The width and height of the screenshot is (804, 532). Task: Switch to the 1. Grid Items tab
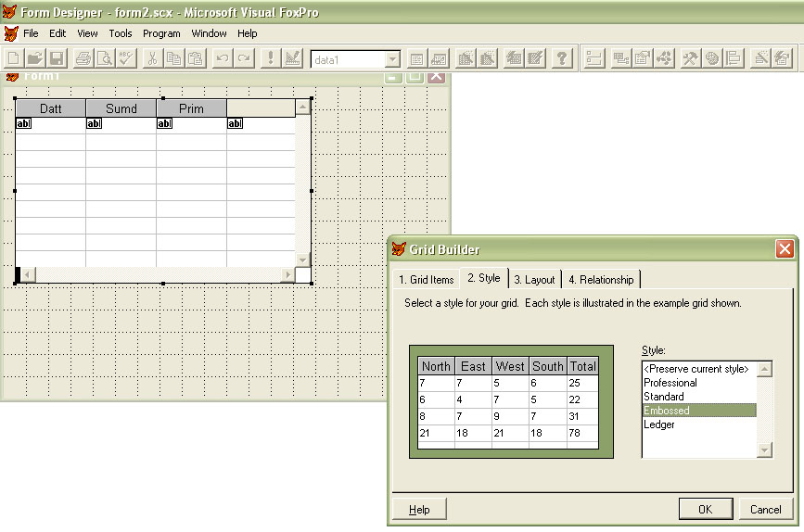tap(427, 279)
